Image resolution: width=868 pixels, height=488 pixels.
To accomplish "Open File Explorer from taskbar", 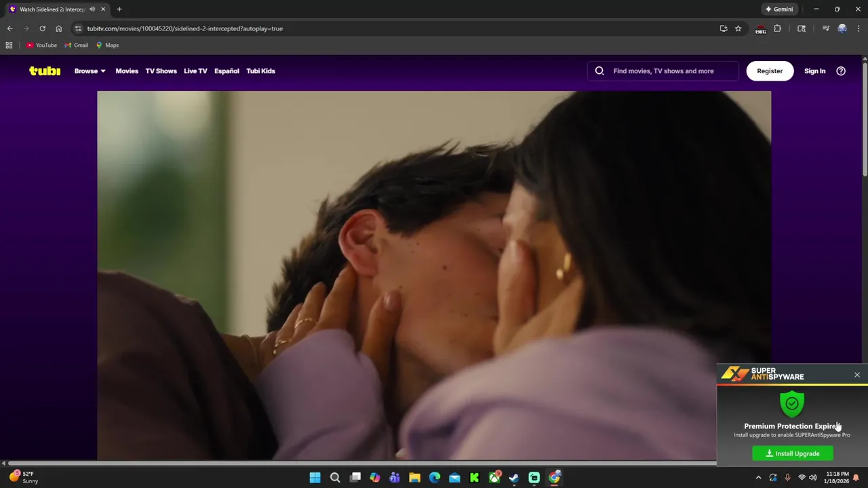I will [x=414, y=478].
